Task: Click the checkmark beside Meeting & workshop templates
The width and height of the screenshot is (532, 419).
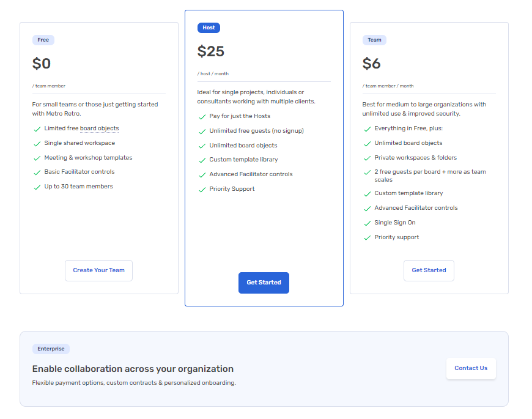Action: pos(37,158)
